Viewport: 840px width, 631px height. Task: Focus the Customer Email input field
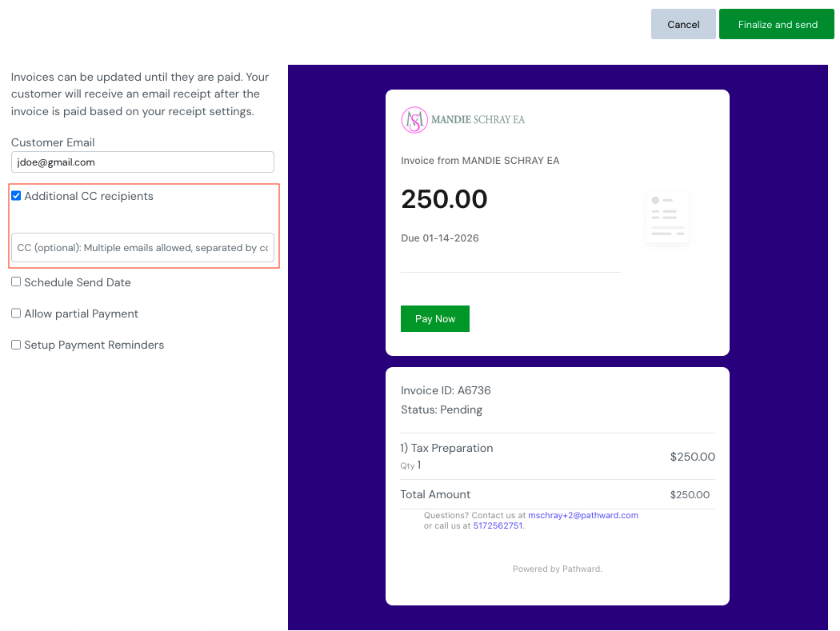142,162
